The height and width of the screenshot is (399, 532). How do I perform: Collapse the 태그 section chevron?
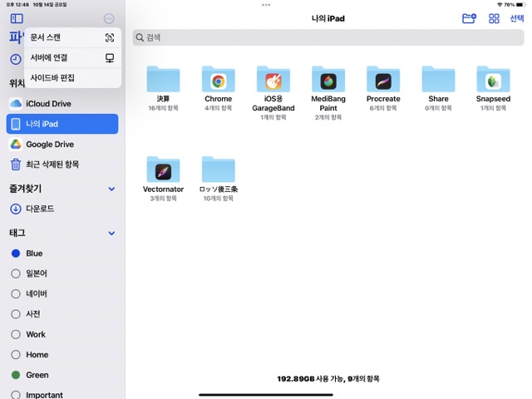(x=111, y=233)
